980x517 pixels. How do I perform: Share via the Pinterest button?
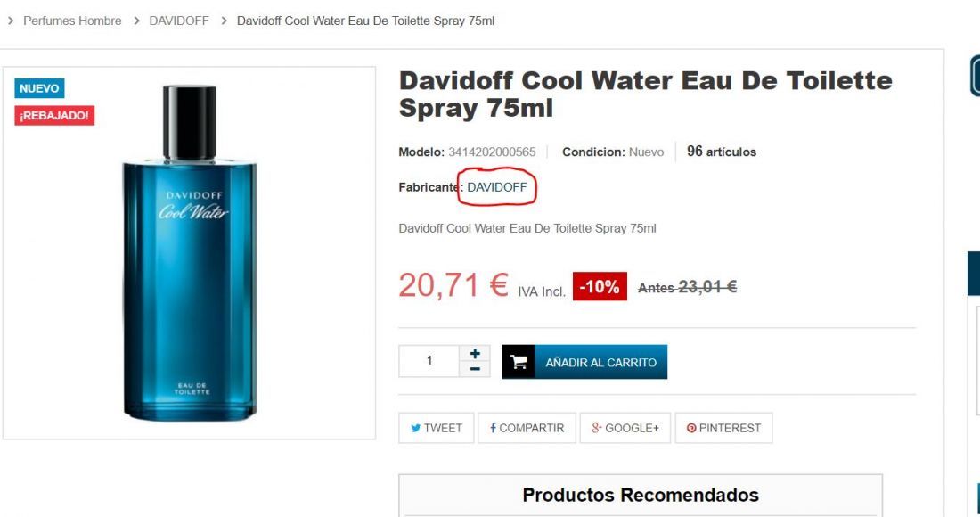point(723,428)
